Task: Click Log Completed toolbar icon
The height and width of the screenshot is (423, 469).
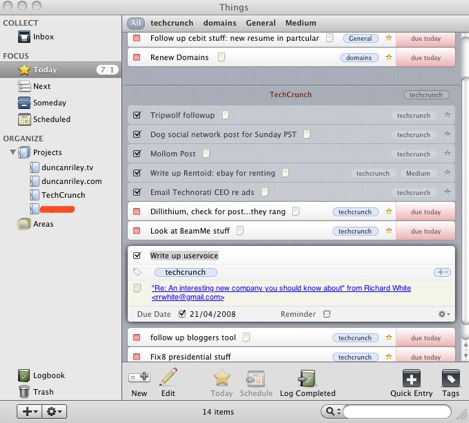Action: pos(307,378)
